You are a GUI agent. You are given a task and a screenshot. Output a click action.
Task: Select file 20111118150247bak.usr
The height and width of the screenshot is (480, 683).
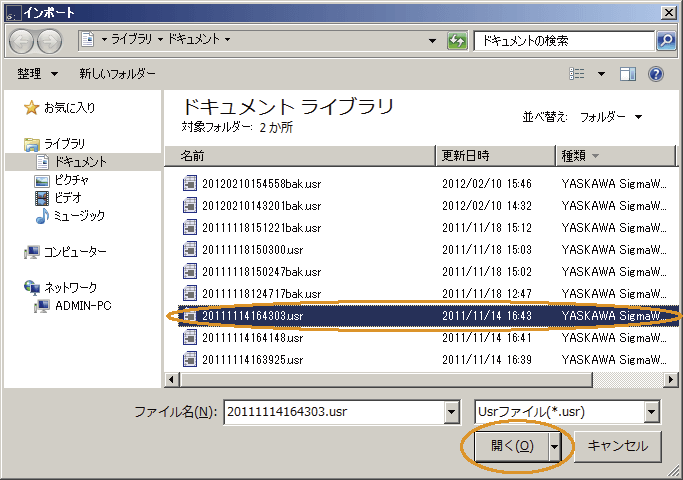pos(261,272)
